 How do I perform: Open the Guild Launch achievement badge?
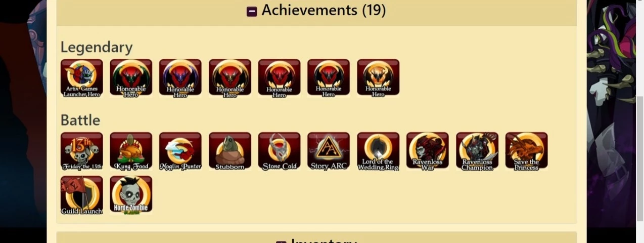pyautogui.click(x=81, y=195)
